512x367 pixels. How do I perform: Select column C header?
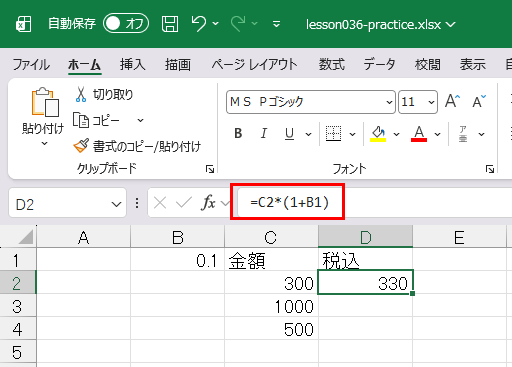coord(271,237)
